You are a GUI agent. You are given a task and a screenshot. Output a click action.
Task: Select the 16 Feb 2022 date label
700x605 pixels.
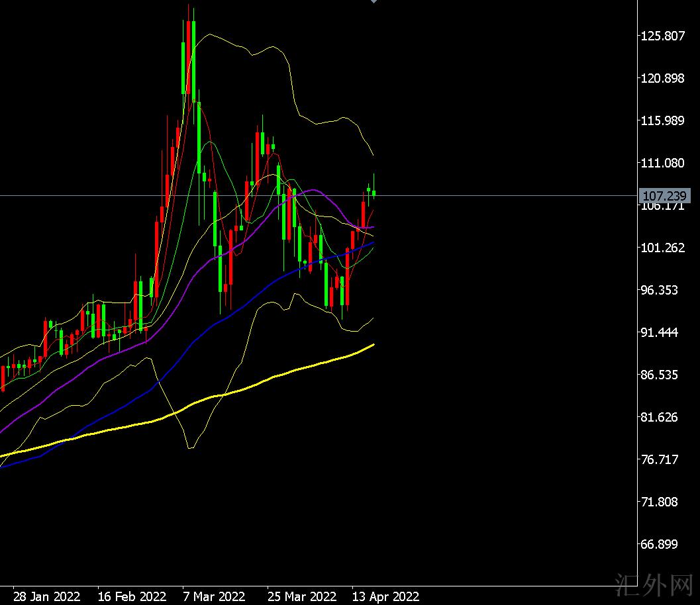coord(132,596)
